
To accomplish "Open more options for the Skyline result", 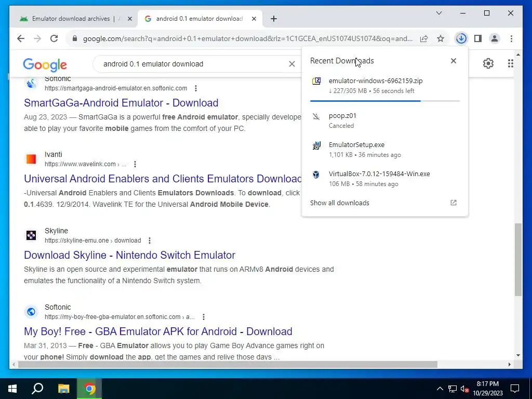I will 150,241.
